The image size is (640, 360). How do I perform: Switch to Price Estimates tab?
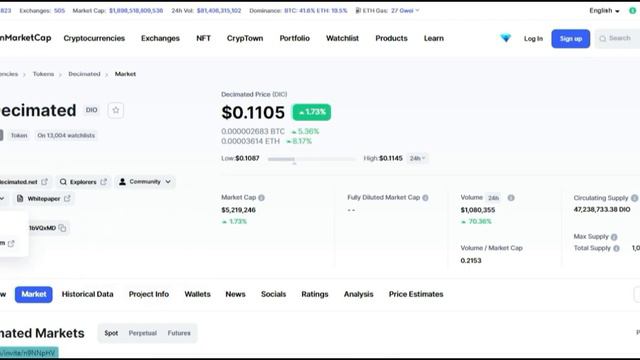416,294
